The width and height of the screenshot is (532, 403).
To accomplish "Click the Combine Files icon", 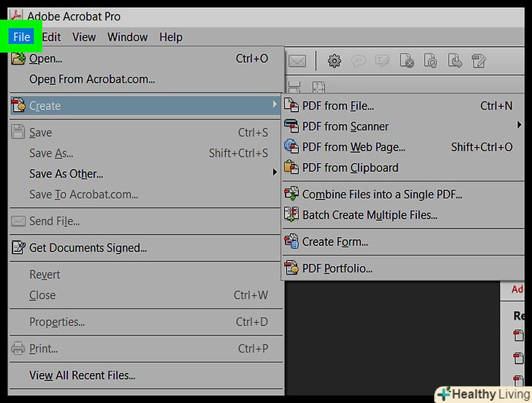I will (x=291, y=194).
